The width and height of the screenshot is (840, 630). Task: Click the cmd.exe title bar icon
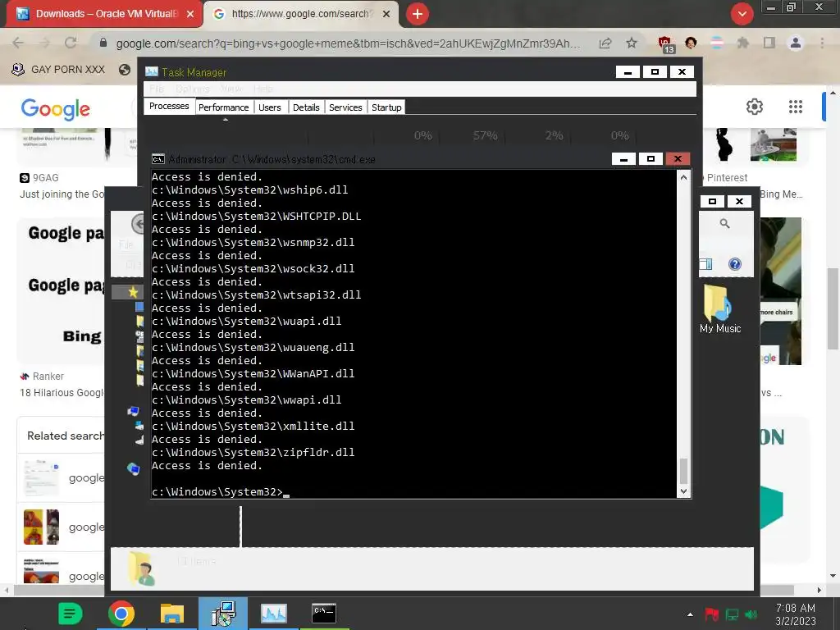158,159
